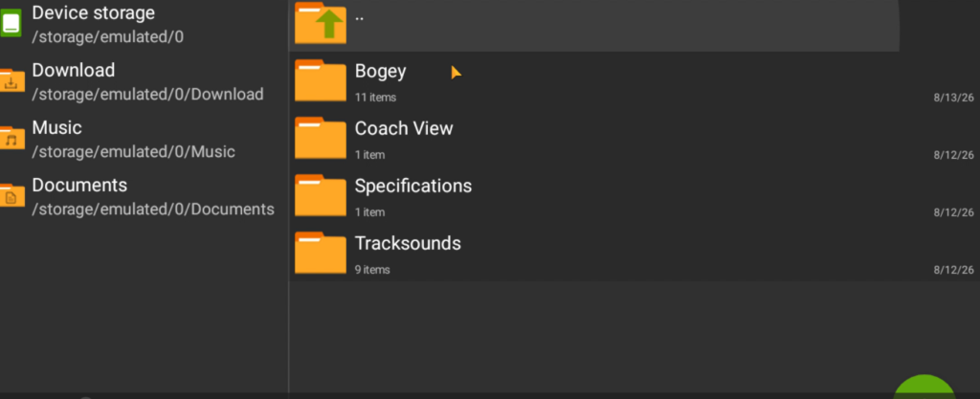
Task: Click the Coach View folder icon
Action: click(x=320, y=138)
